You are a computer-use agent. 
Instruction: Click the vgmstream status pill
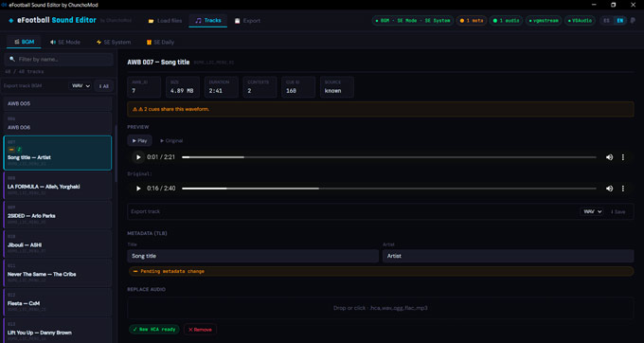tap(544, 21)
